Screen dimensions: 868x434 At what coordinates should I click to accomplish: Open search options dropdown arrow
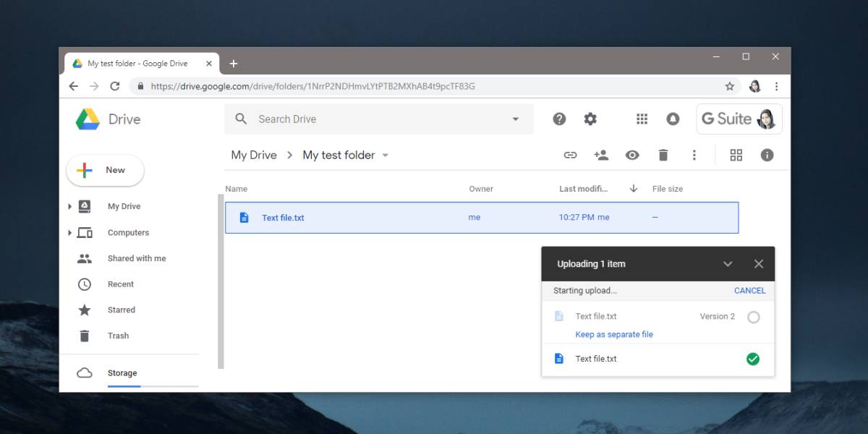pos(516,119)
